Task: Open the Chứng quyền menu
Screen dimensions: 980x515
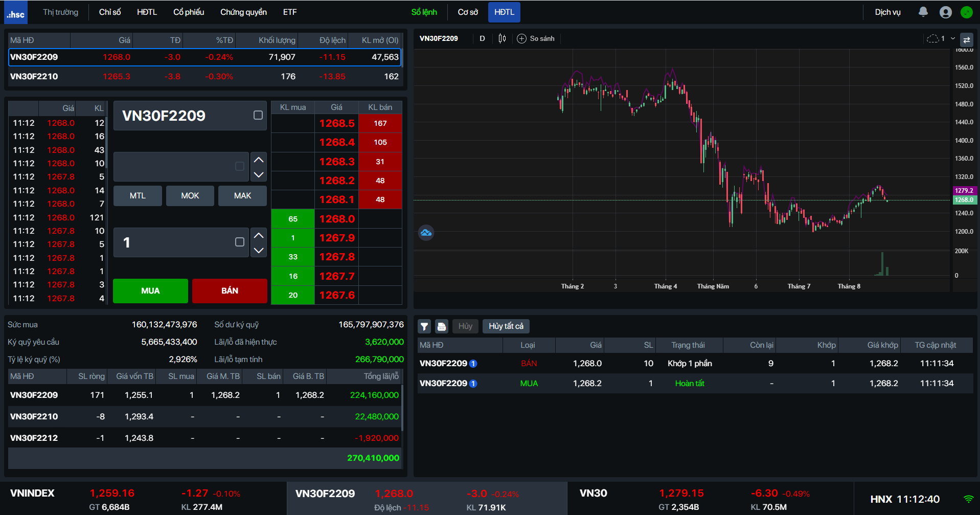Action: [x=243, y=12]
